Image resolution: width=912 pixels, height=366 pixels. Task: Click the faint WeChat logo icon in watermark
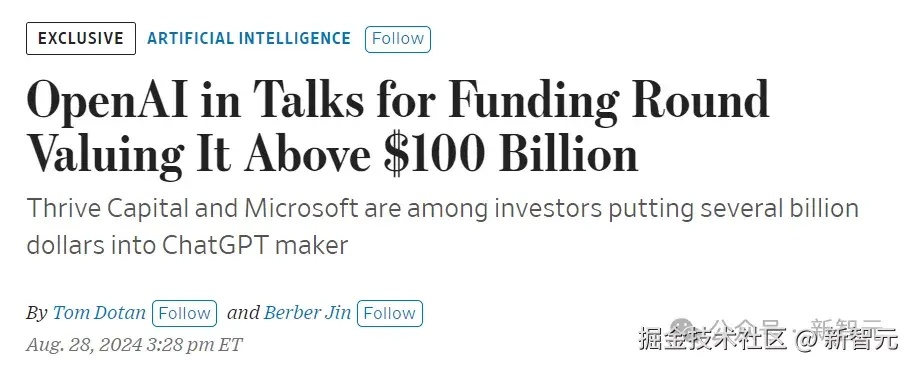click(x=681, y=329)
